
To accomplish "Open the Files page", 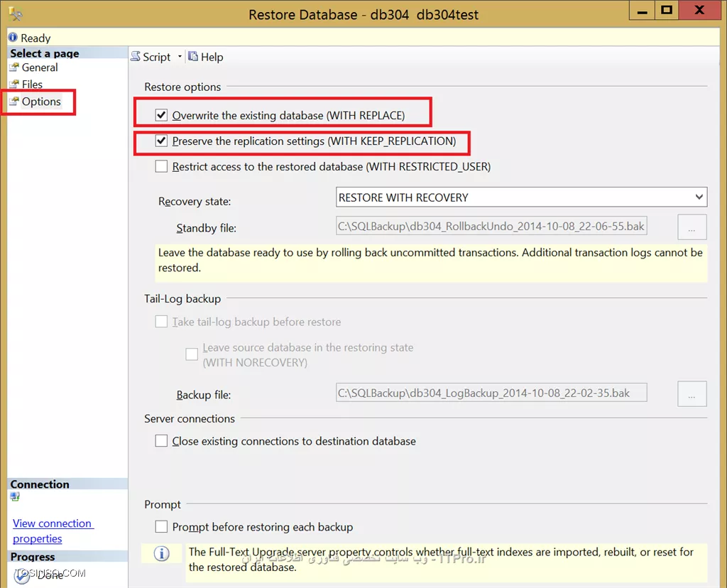I will (x=32, y=85).
